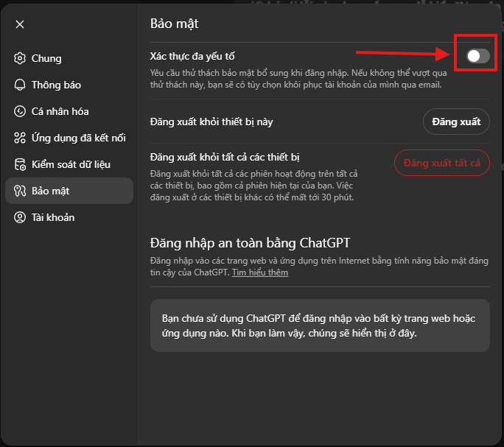
Task: Click the profile icon beside Tài khoản
Action: 20,217
